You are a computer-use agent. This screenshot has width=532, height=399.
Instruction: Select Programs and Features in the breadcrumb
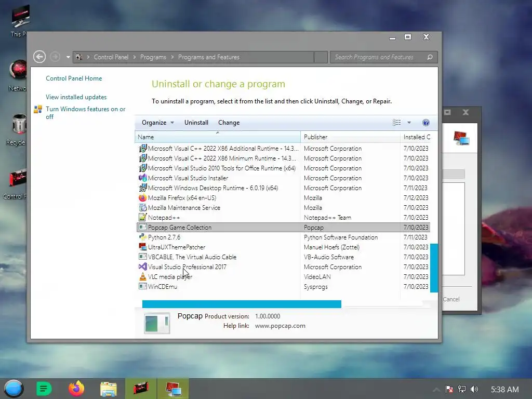[x=209, y=57]
